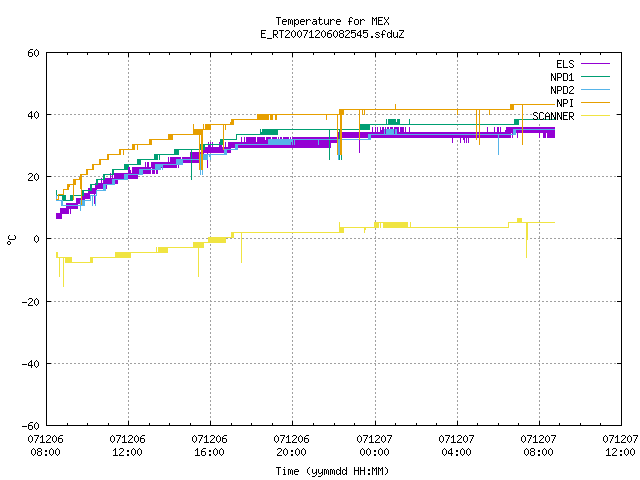Click the y-axis value 20

pyautogui.click(x=33, y=177)
